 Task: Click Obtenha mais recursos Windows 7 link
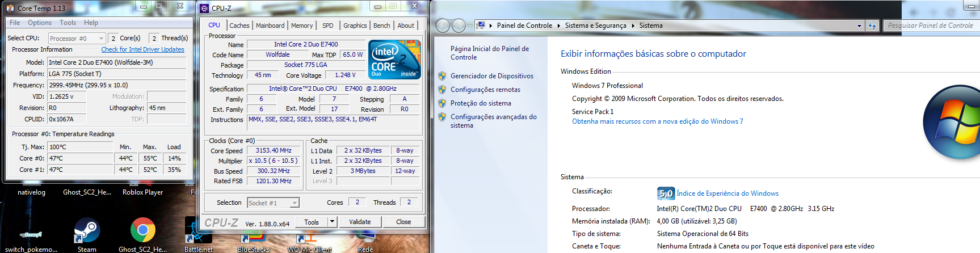point(657,121)
